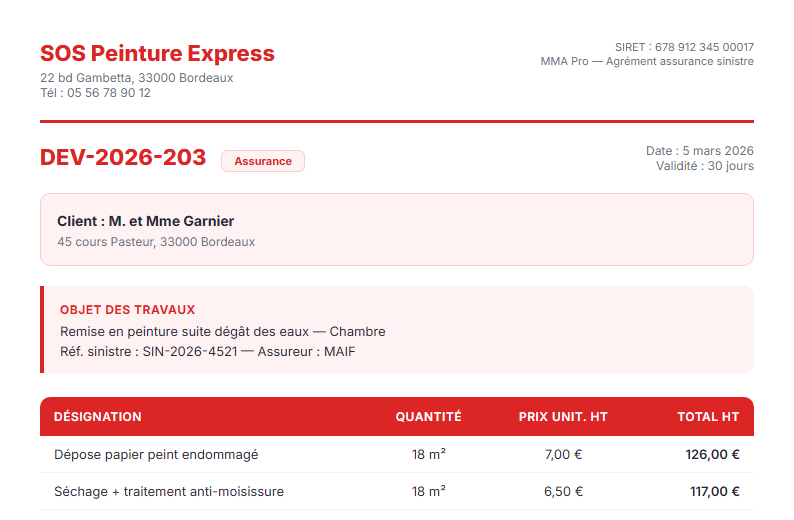Screen dimensions: 794x520
Task: Select the Dépose papier peint endommagé row
Action: pyautogui.click(x=156, y=455)
